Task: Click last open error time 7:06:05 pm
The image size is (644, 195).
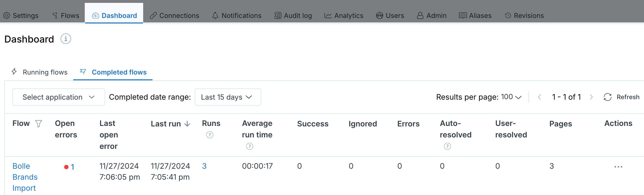Action: click(120, 177)
